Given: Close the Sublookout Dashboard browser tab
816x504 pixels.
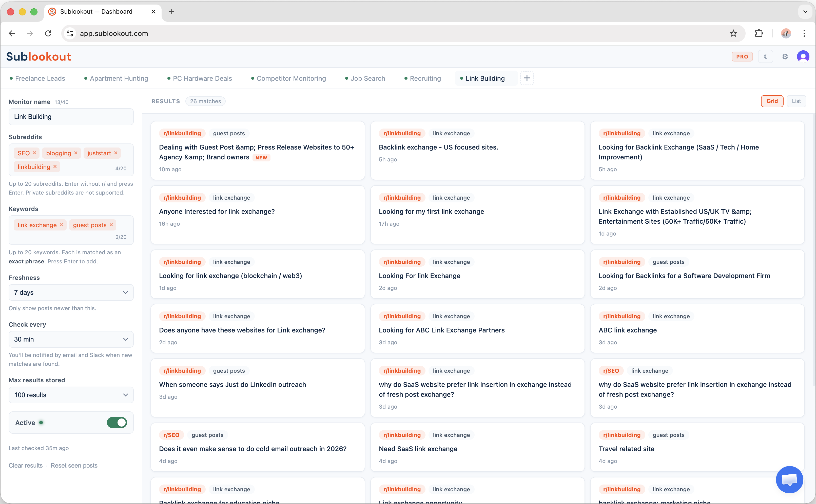Looking at the screenshot, I should click(153, 12).
